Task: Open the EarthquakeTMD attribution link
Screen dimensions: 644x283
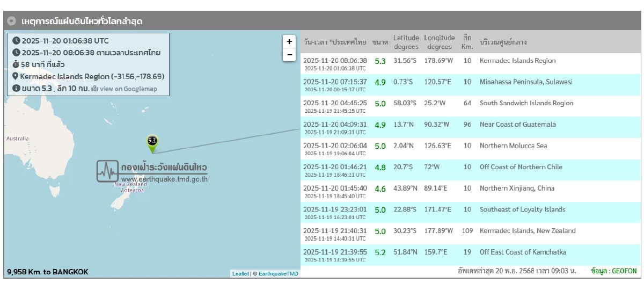Action: coord(278,273)
